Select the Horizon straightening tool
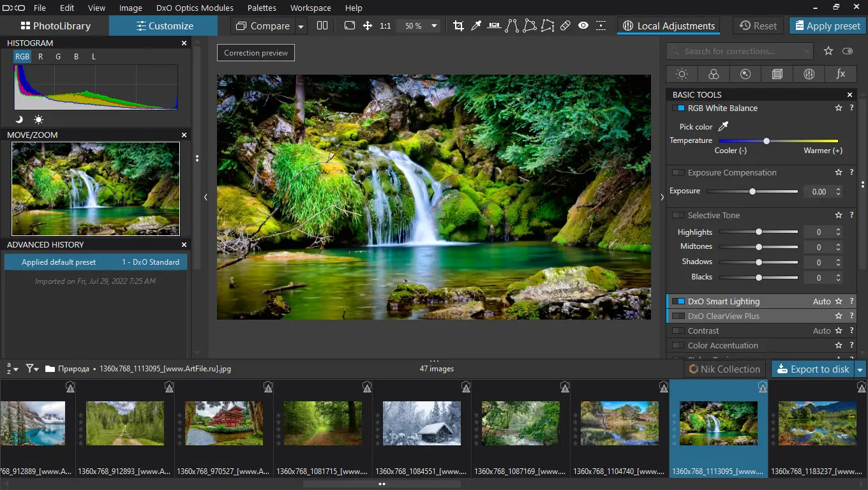 pyautogui.click(x=494, y=26)
